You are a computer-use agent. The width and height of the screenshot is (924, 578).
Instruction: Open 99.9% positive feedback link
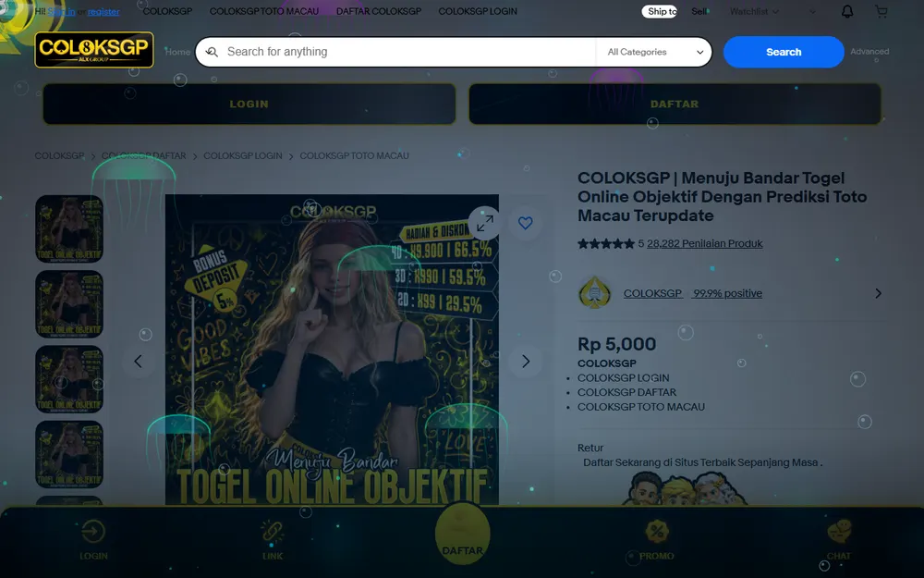point(728,293)
